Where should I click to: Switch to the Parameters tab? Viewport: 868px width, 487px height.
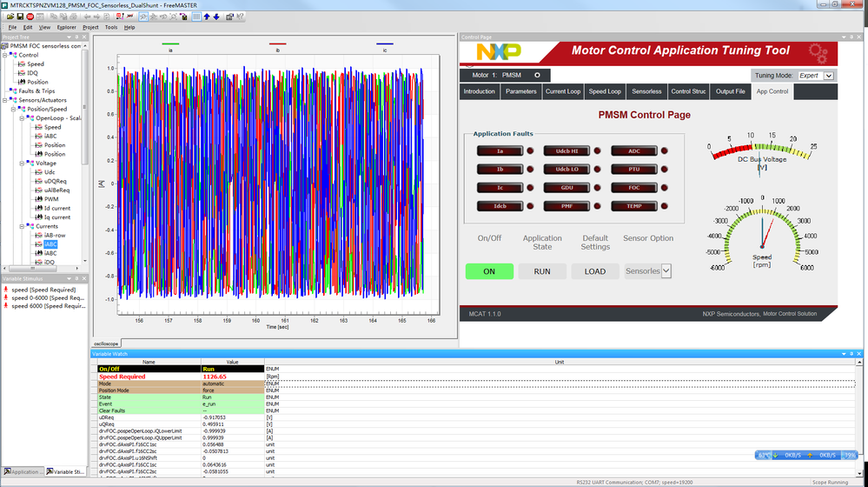coord(521,92)
